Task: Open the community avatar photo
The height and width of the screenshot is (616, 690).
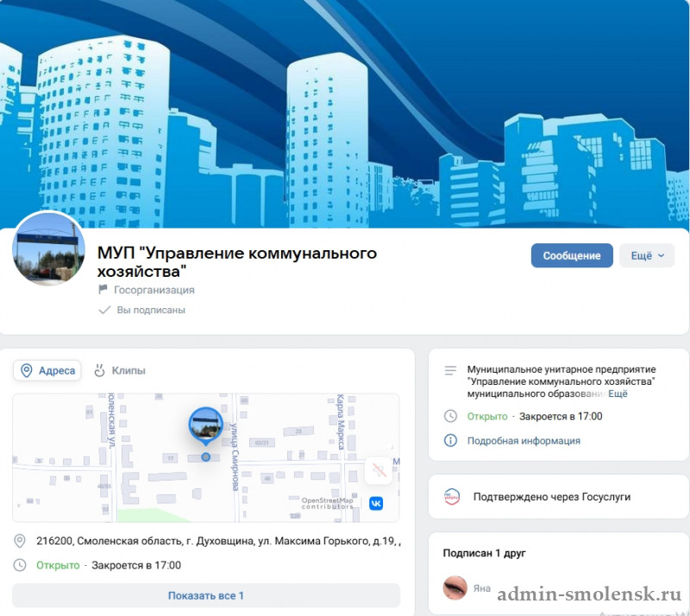Action: tap(48, 248)
